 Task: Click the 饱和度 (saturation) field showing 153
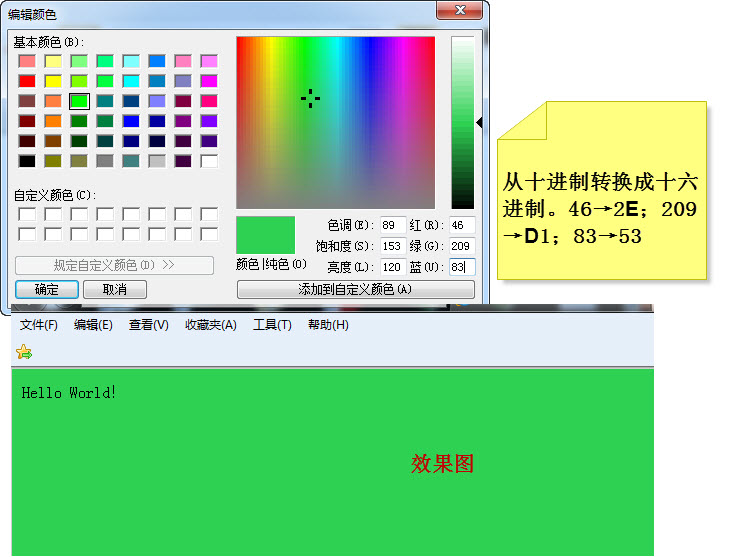coord(393,246)
